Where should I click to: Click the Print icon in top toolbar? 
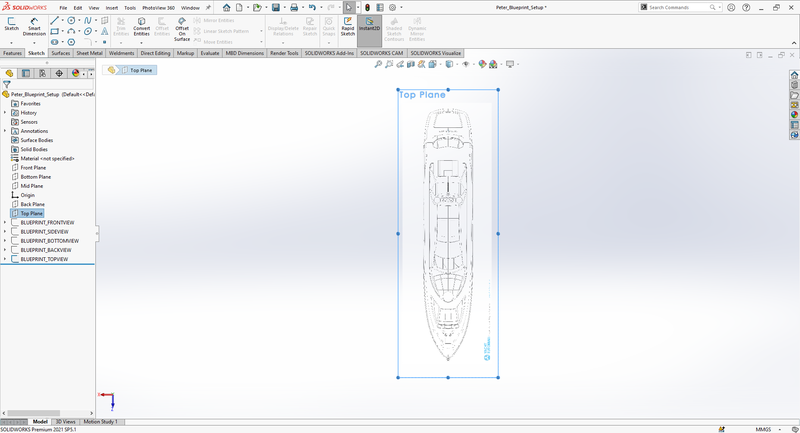[x=294, y=8]
